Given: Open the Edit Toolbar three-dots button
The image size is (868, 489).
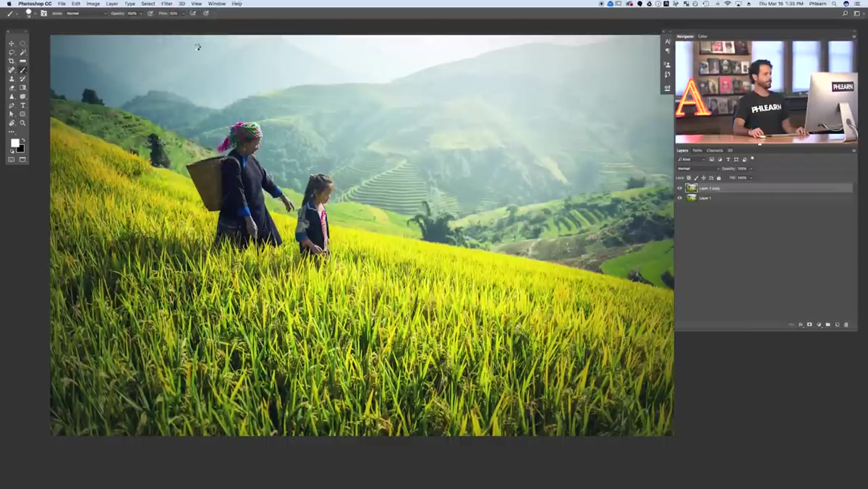Looking at the screenshot, I should tap(11, 132).
